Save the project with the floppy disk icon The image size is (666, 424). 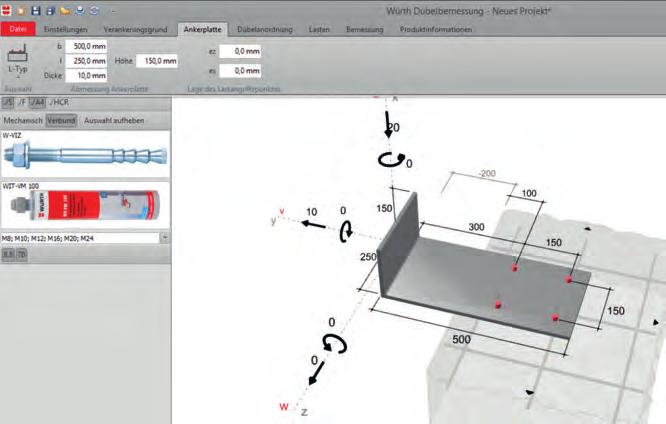36,11
